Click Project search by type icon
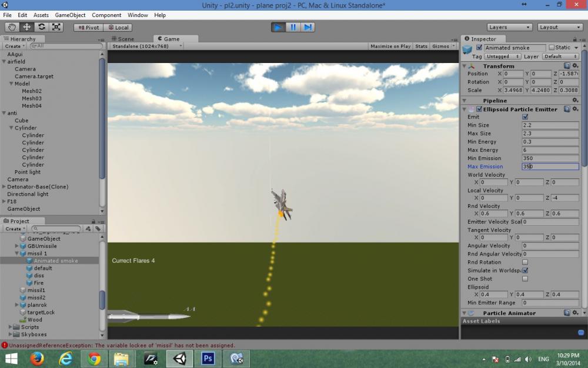The width and height of the screenshot is (588, 368). [88, 228]
